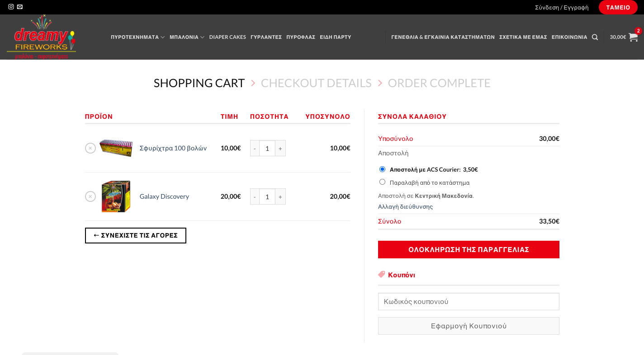The image size is (644, 355).
Task: Decrease quantity of Σφυρίχτρα 100 βολών
Action: pos(255,148)
